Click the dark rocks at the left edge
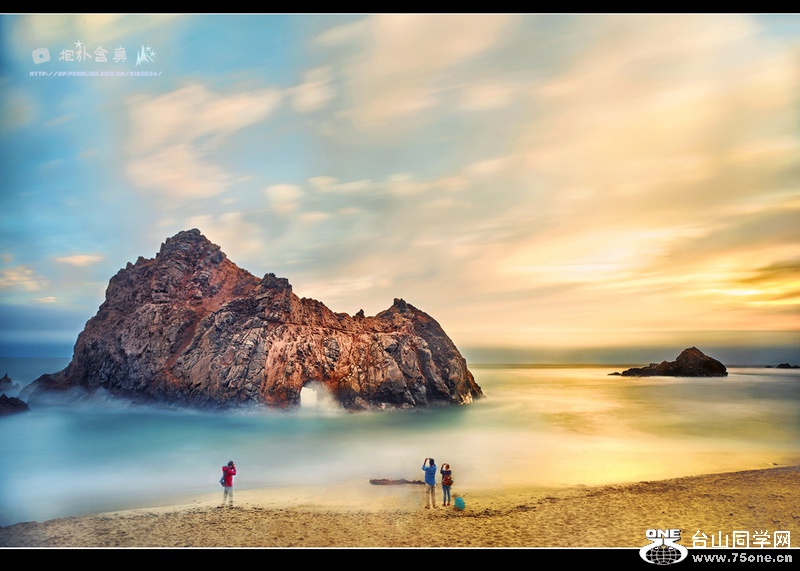 click(x=12, y=402)
